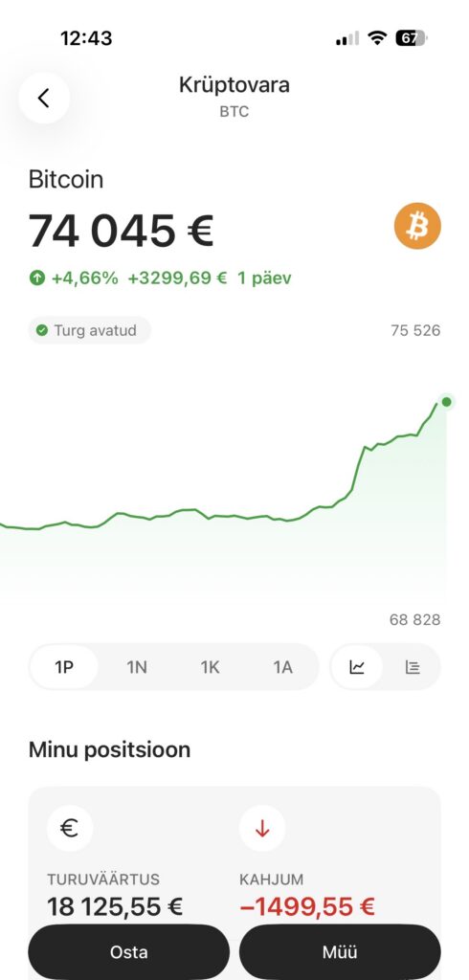Tap the red down-arrow loss icon
469x980 pixels.
pyautogui.click(x=262, y=829)
